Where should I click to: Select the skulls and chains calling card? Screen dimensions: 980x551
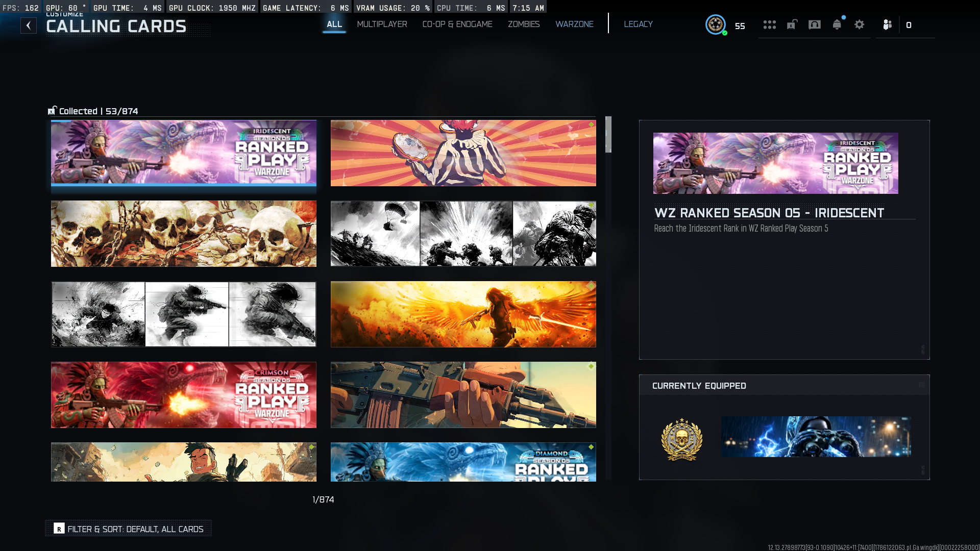coord(184,234)
